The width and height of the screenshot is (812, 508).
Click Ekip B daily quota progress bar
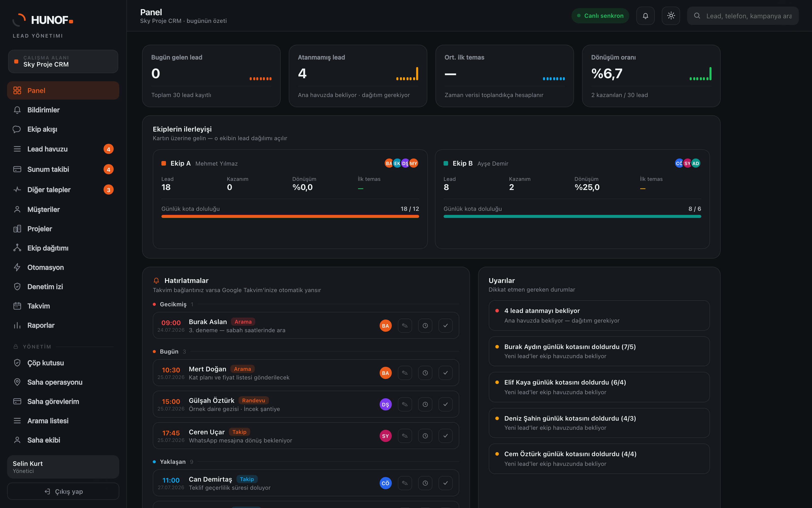572,217
